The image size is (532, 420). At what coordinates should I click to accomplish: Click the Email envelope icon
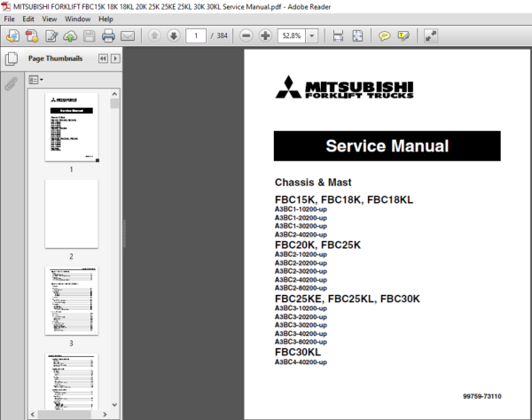[128, 36]
